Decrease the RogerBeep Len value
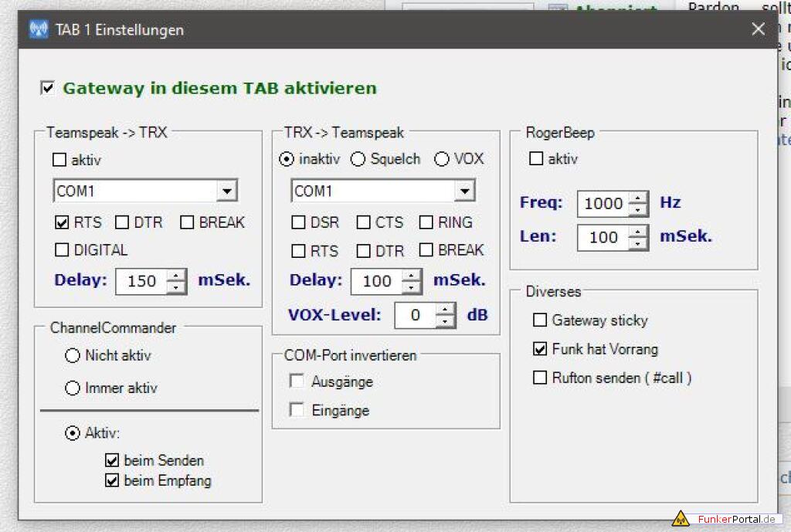791x532 pixels. coord(638,243)
